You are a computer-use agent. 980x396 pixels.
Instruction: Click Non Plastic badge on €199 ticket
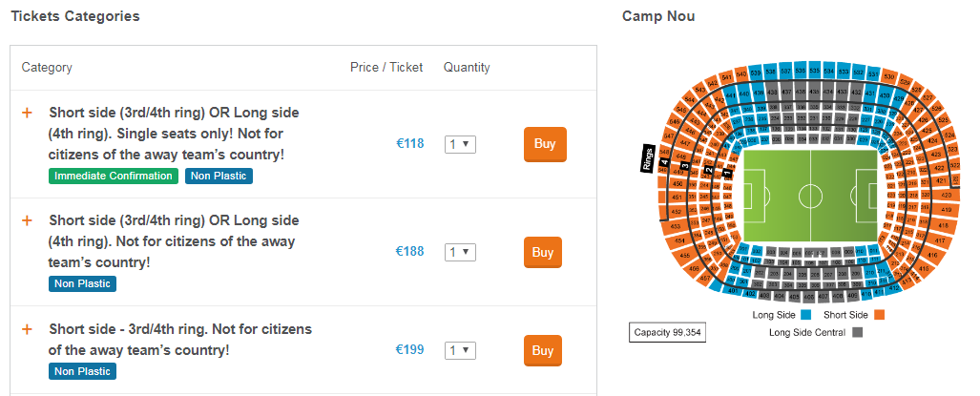pyautogui.click(x=83, y=371)
